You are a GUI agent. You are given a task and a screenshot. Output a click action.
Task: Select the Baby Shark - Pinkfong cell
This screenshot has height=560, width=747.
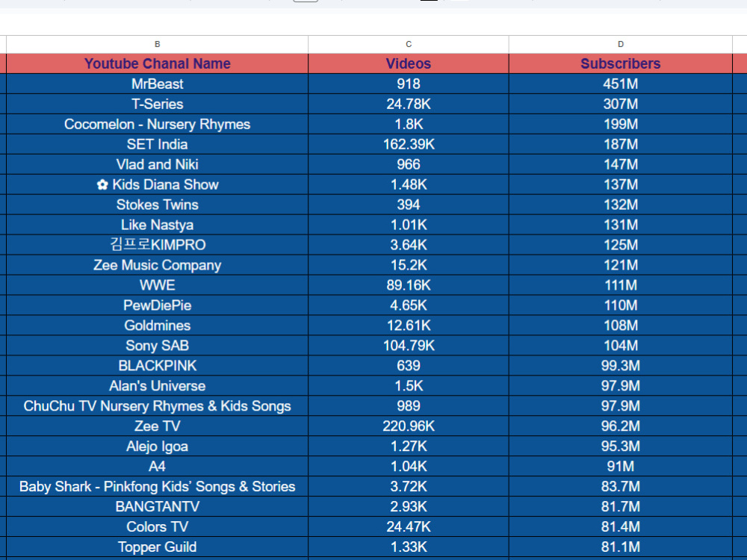point(157,486)
